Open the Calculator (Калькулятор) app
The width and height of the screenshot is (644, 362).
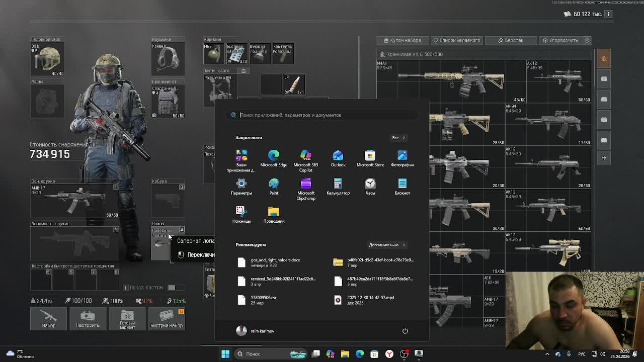338,187
